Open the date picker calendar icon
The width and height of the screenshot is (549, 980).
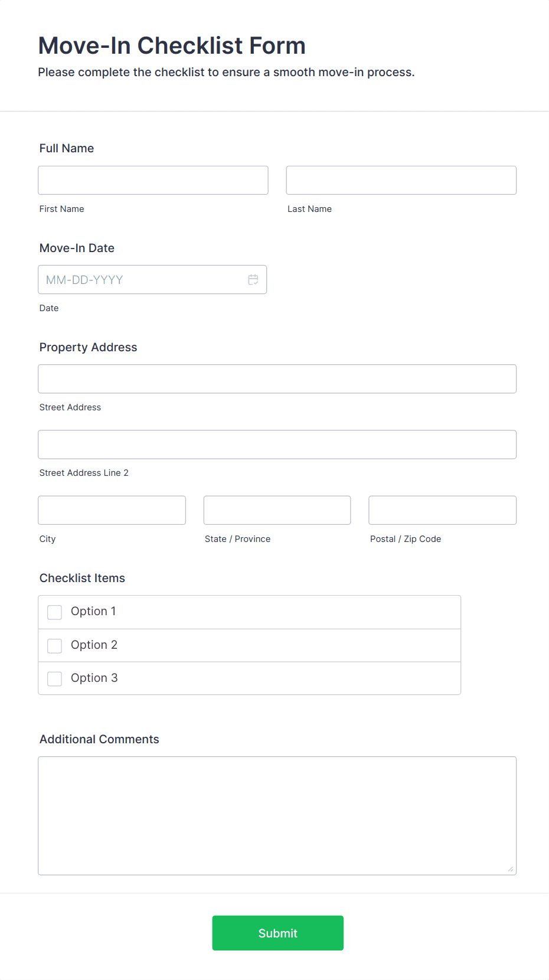(x=253, y=279)
